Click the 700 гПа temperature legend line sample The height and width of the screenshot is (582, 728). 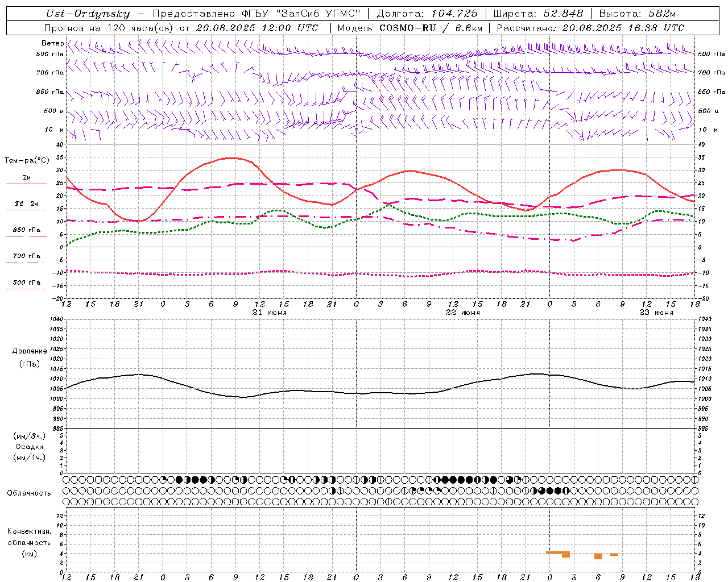(26, 263)
